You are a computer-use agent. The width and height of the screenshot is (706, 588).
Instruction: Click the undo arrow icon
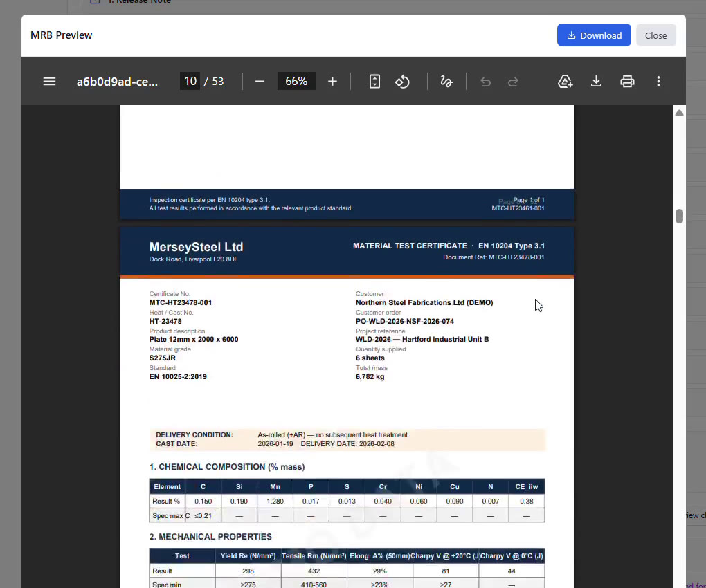[x=485, y=82]
